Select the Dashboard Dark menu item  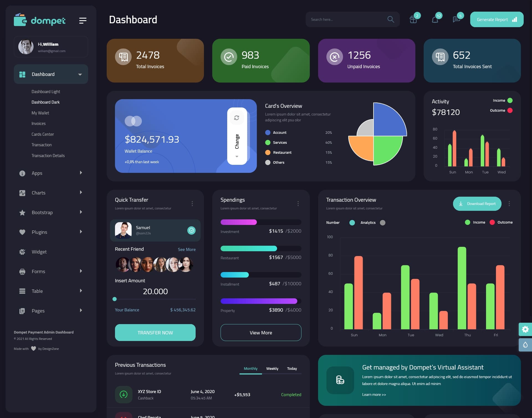tap(46, 102)
